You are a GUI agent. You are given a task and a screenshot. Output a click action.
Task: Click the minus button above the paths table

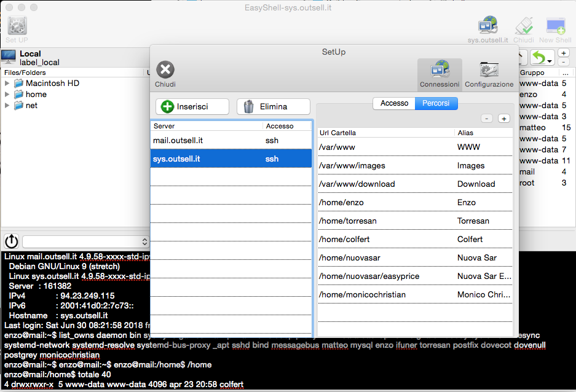click(487, 118)
